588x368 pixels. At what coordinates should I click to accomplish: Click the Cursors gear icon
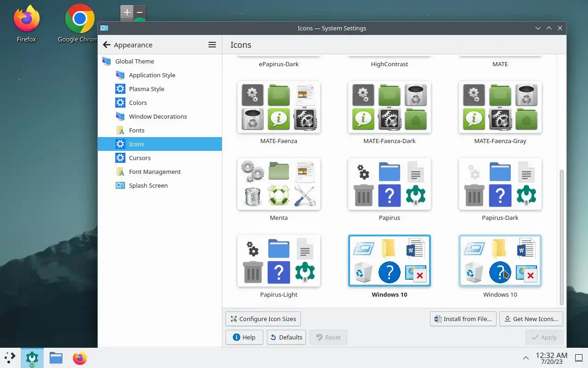pyautogui.click(x=120, y=158)
